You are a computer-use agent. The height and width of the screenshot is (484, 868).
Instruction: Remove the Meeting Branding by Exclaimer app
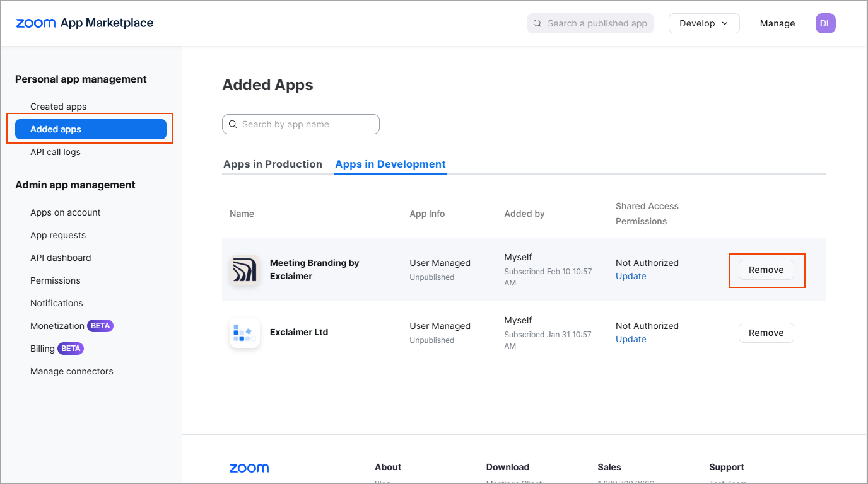[x=766, y=269]
